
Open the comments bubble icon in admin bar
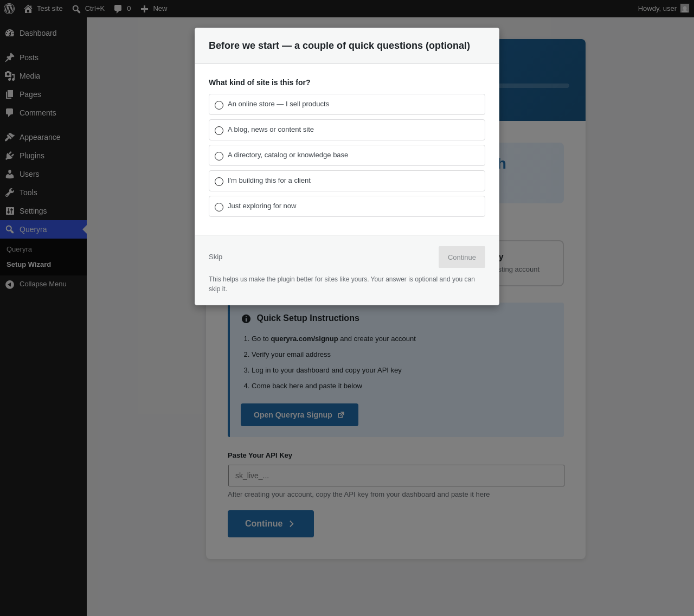[118, 9]
